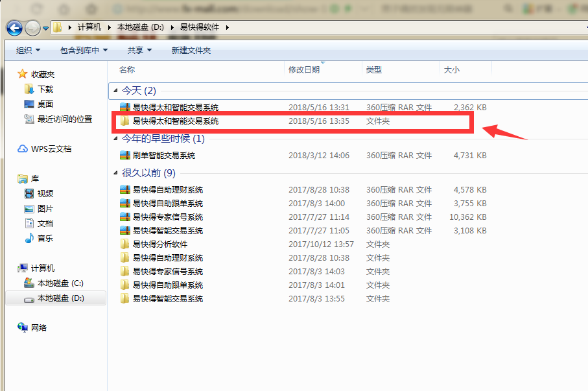
Task: Select the 计算机 icon in the sidebar
Action: [23, 268]
